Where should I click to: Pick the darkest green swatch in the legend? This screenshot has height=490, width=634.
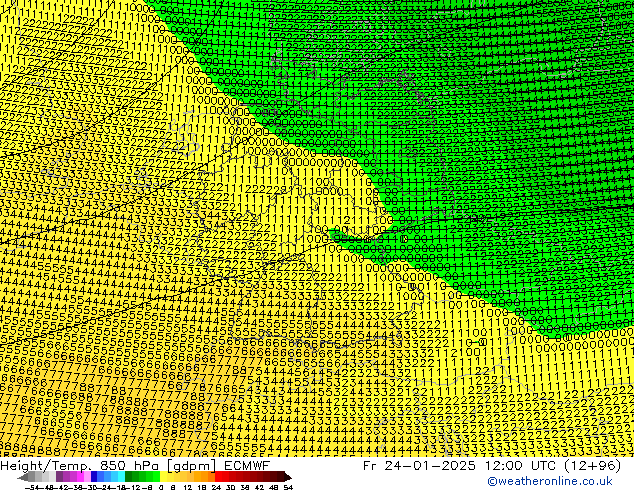pyautogui.click(x=128, y=476)
